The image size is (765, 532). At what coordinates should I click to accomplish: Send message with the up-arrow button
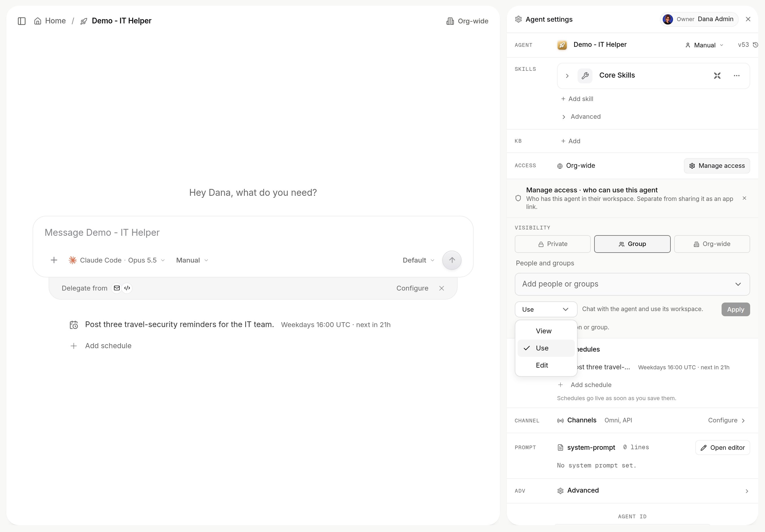tap(451, 260)
